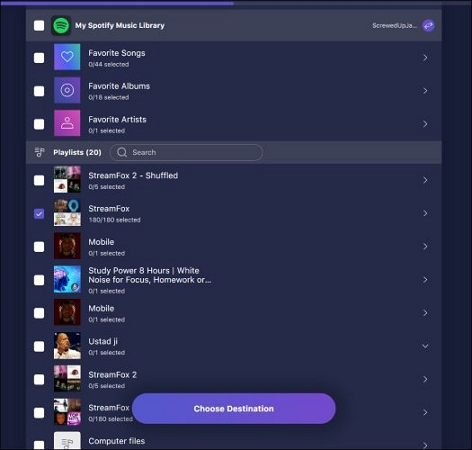Check the My Spotify Music Library checkbox

pos(39,25)
